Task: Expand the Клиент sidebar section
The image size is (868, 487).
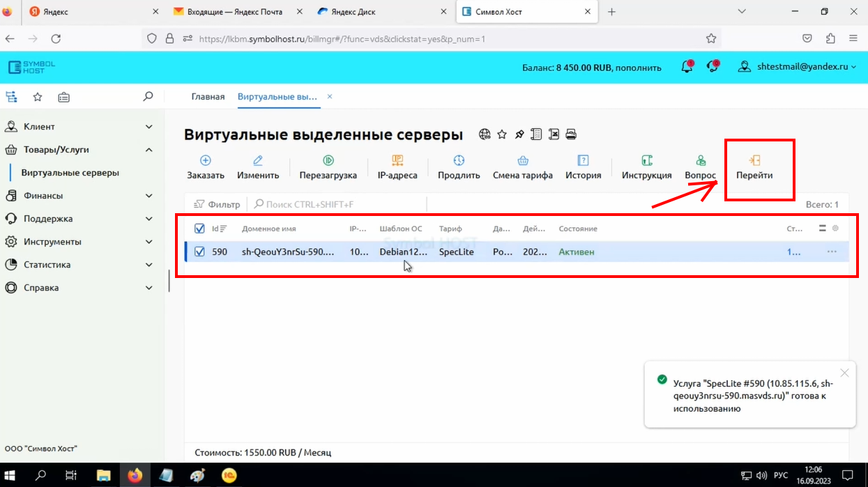Action: (x=79, y=127)
